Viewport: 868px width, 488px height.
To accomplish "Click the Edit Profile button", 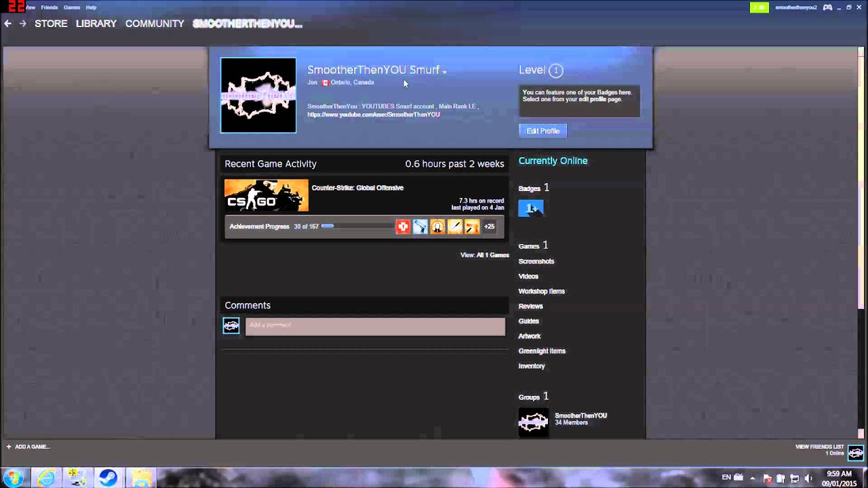I will [x=542, y=131].
